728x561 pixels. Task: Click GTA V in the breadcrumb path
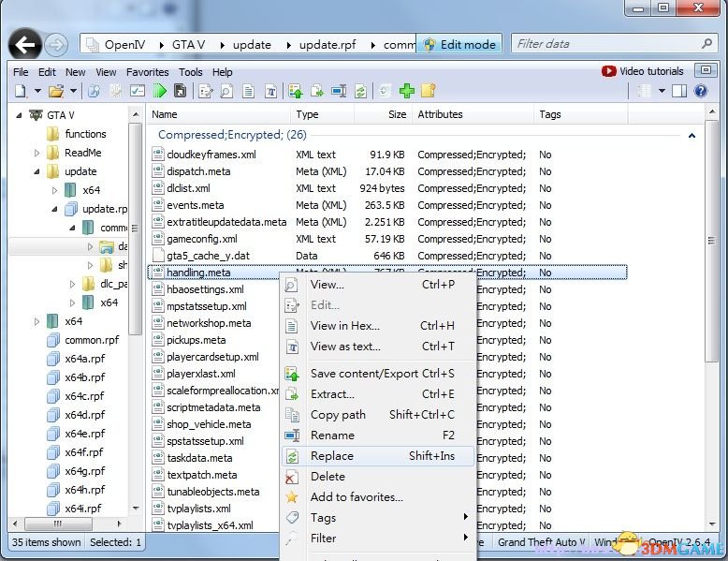point(188,45)
